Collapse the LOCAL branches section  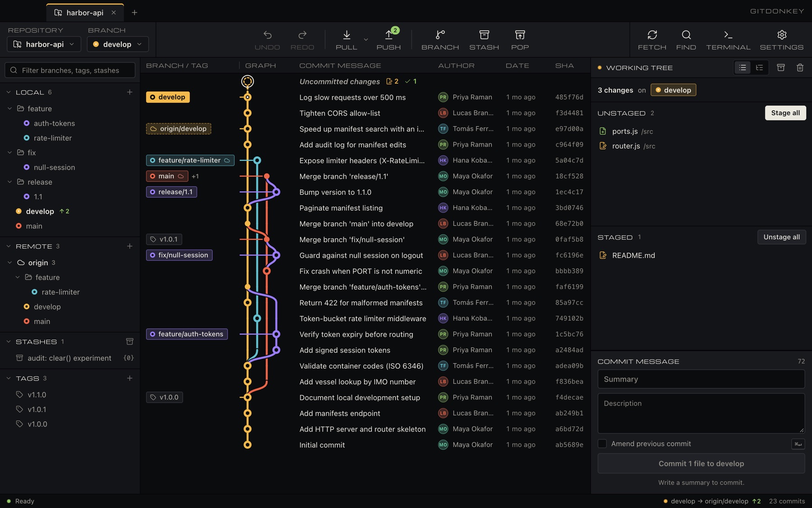[x=9, y=92]
